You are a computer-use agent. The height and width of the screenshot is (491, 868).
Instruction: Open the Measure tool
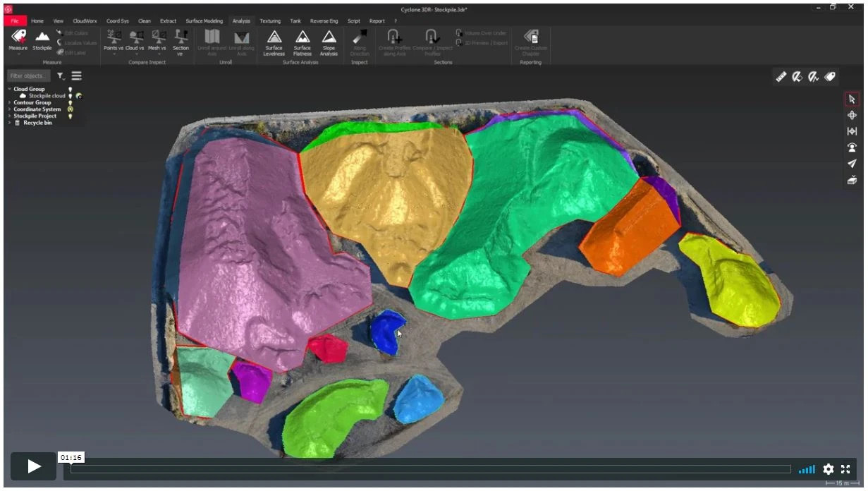click(18, 40)
